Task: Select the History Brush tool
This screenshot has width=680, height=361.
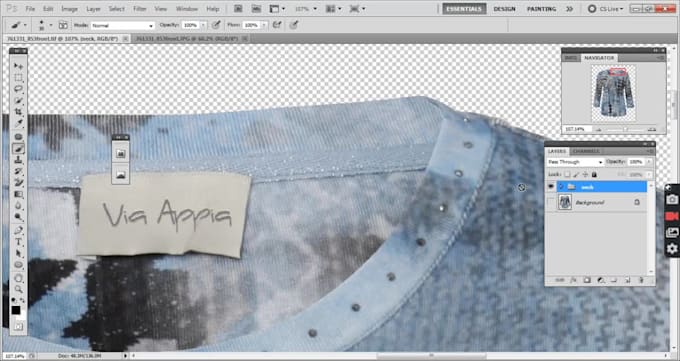Action: 18,172
